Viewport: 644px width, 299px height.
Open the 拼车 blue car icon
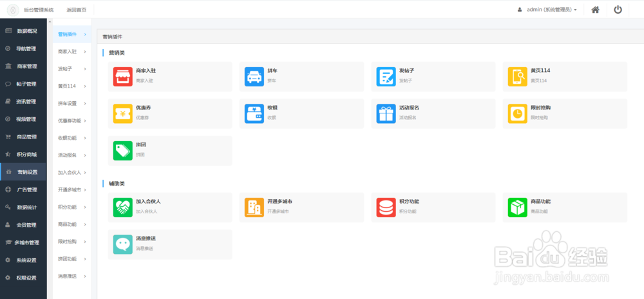coord(254,77)
